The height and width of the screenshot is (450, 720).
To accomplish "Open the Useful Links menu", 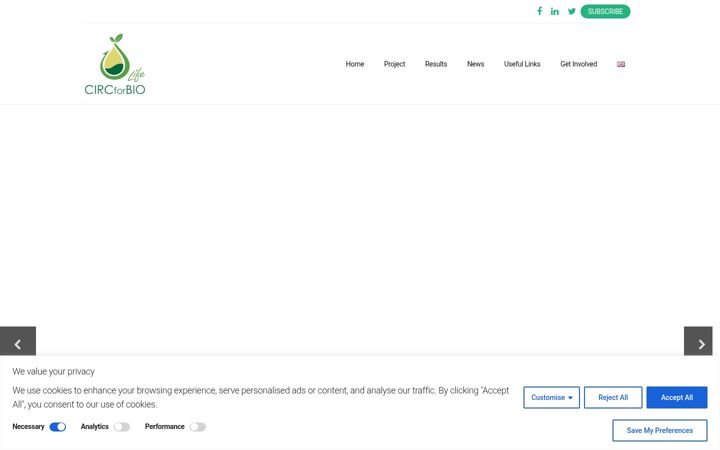I will pos(522,64).
